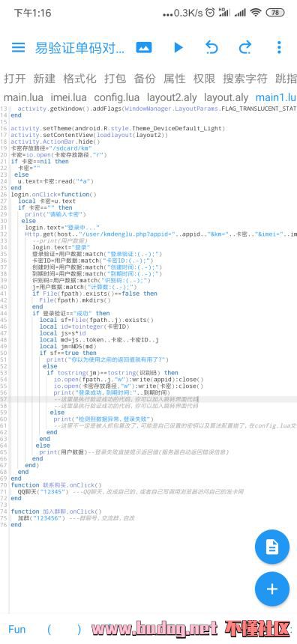Screen dimensions: 297x644
Task: Tap 打包 to package the project
Action: [115, 79]
